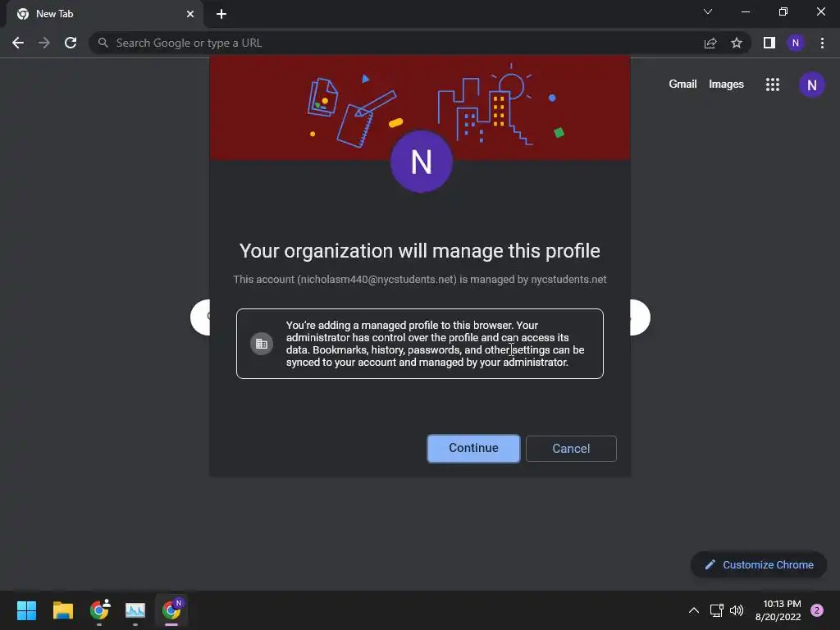The height and width of the screenshot is (630, 840).
Task: Open Chrome with person badge in taskbar
Action: point(99,609)
